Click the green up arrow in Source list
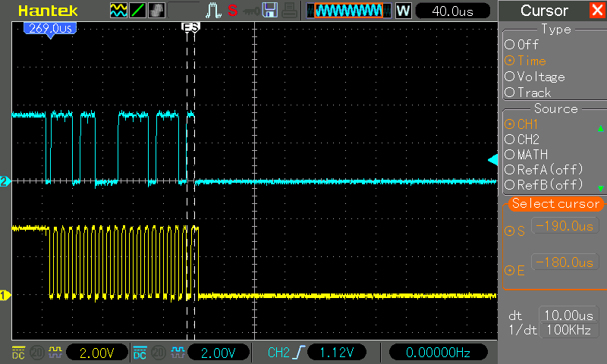Image resolution: width=607 pixels, height=364 pixels. (600, 128)
